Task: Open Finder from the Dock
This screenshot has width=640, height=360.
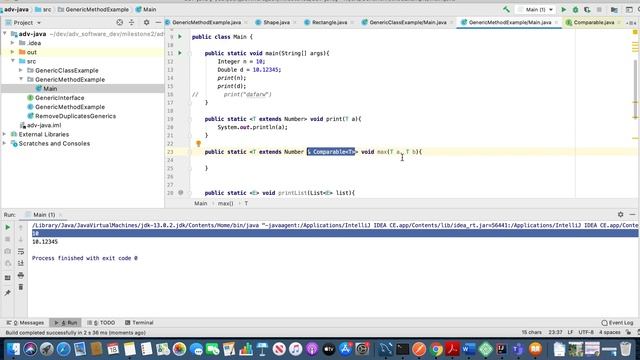Action: (x=13, y=349)
